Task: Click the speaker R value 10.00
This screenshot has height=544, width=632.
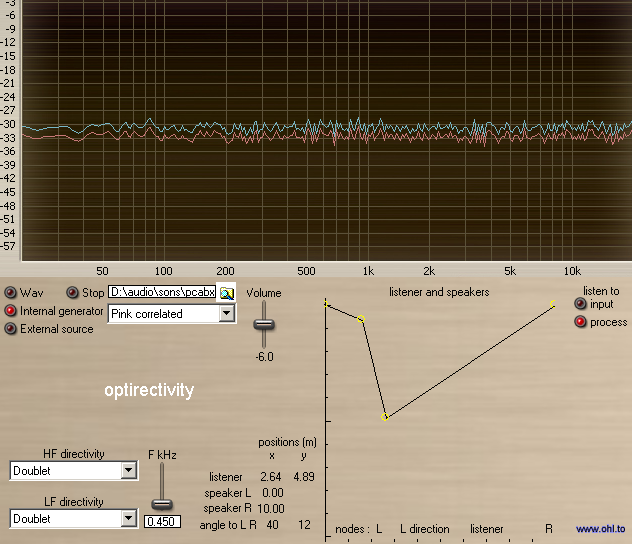Action: tap(271, 509)
